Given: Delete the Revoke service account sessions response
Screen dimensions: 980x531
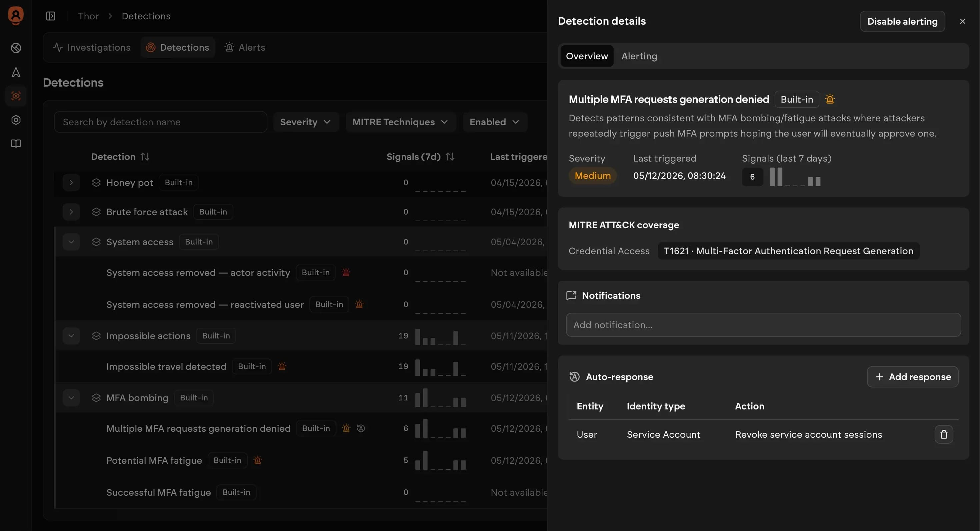Looking at the screenshot, I should (x=944, y=434).
